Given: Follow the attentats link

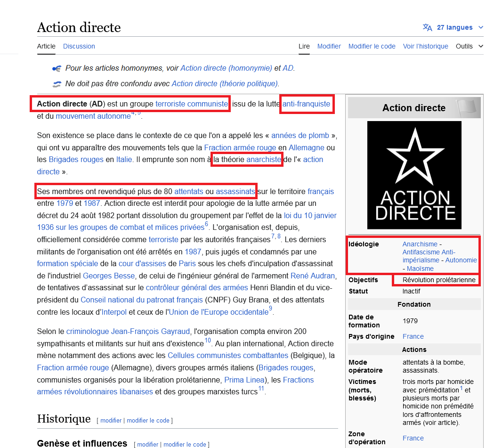Looking at the screenshot, I should (x=189, y=191).
